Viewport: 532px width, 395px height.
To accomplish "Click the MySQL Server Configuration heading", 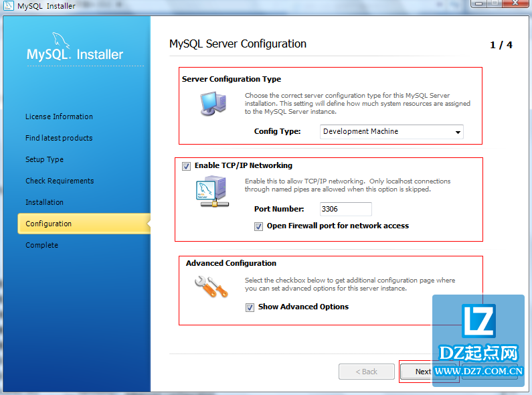I will 238,44.
